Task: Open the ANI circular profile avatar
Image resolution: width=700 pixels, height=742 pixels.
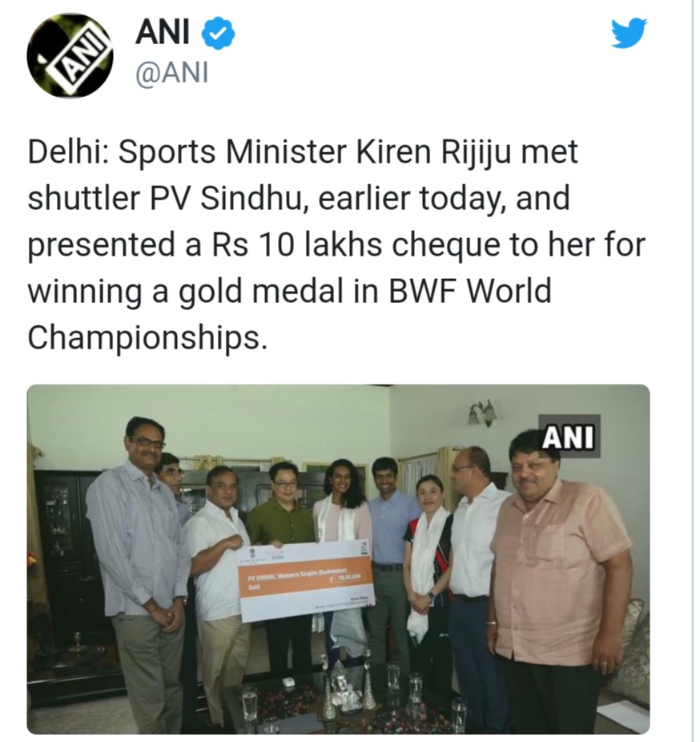Action: (70, 55)
